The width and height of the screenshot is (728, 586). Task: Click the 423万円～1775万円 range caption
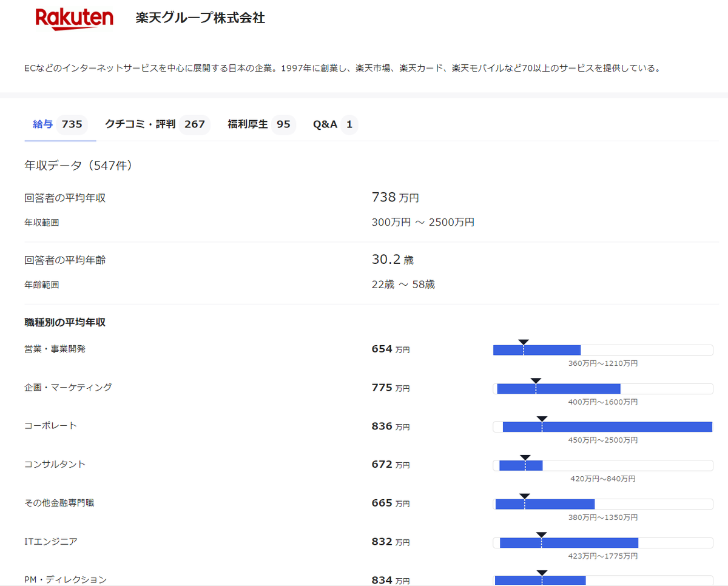click(603, 556)
